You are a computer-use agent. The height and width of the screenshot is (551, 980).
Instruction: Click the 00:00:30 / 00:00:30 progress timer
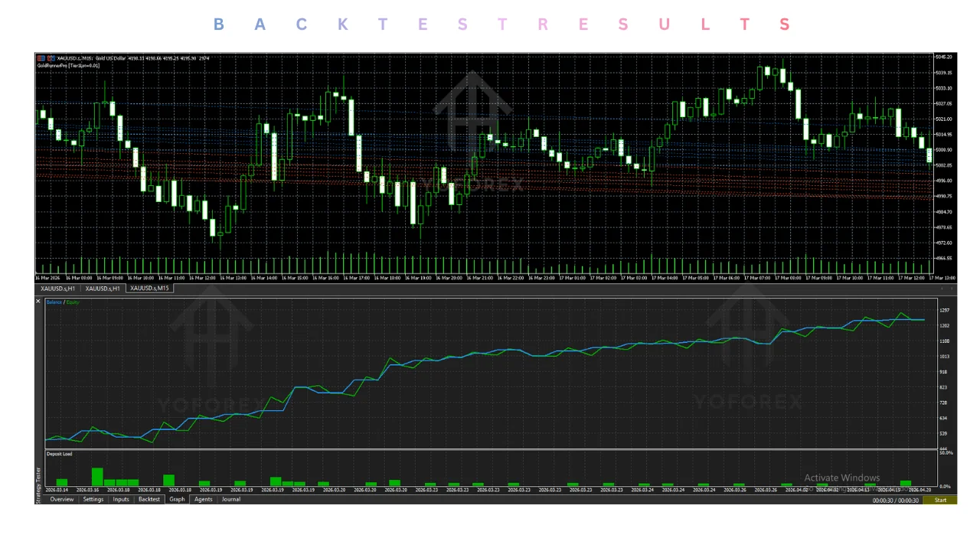tap(896, 500)
